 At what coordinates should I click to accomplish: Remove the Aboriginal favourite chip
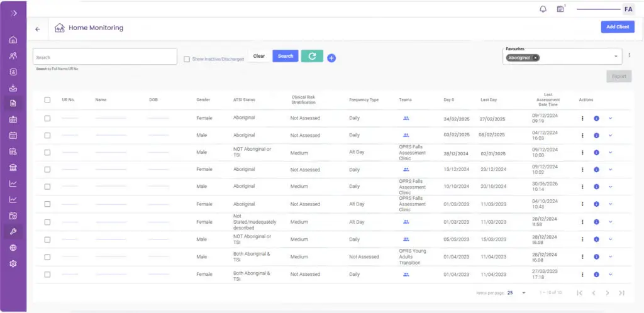tap(535, 58)
